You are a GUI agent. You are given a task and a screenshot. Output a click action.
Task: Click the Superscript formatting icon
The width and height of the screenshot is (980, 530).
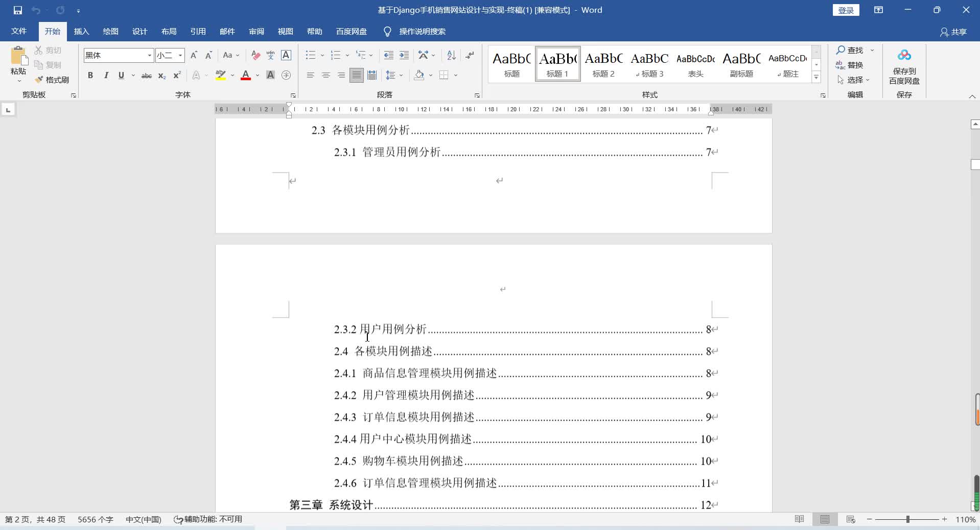click(176, 75)
